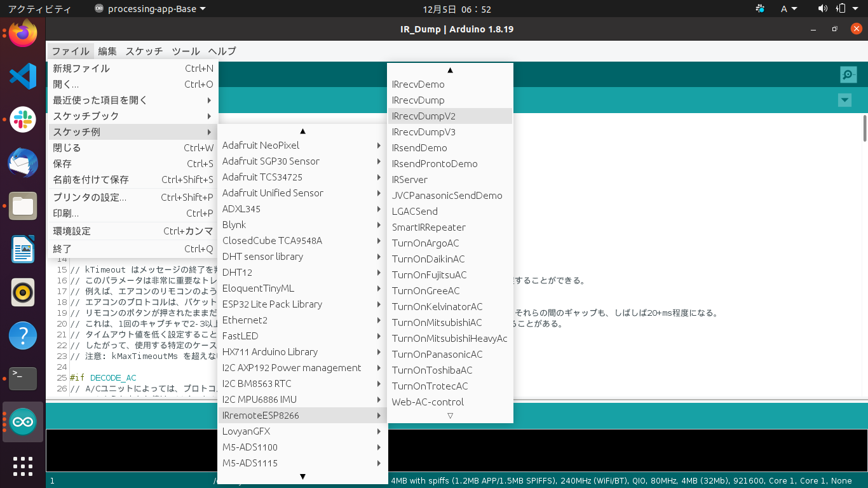868x488 pixels.
Task: Open 環境設定 preferences entry
Action: [x=133, y=231]
